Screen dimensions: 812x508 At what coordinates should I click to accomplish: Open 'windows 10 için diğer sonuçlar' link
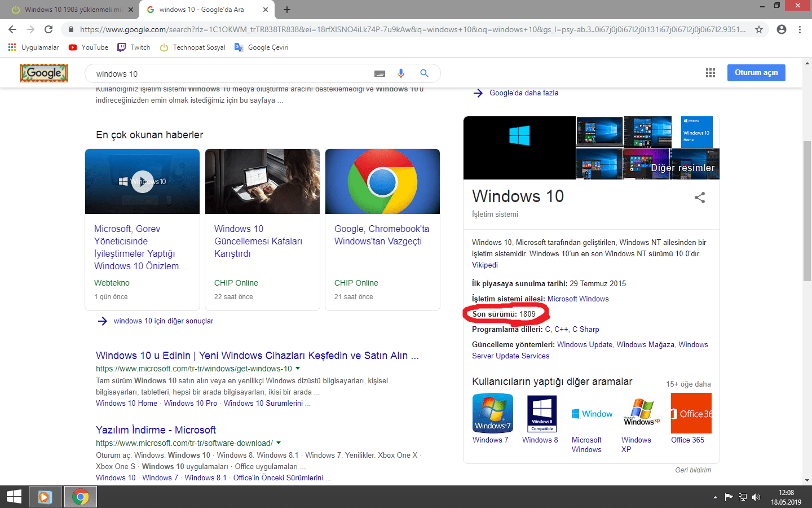(x=164, y=321)
